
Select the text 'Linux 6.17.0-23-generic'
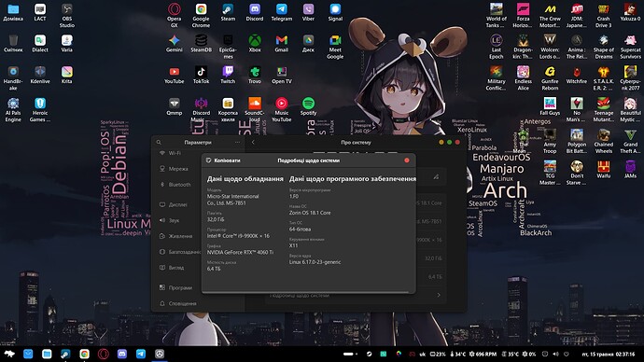point(315,262)
